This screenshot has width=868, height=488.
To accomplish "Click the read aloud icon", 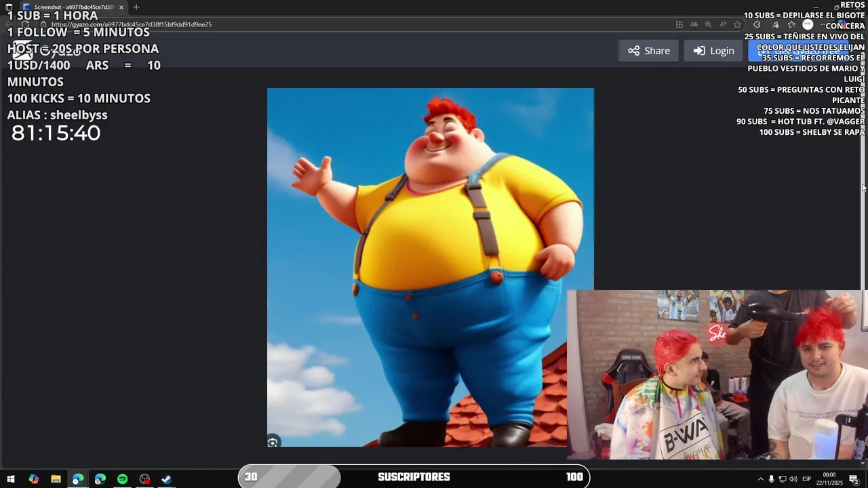I will pos(723,24).
